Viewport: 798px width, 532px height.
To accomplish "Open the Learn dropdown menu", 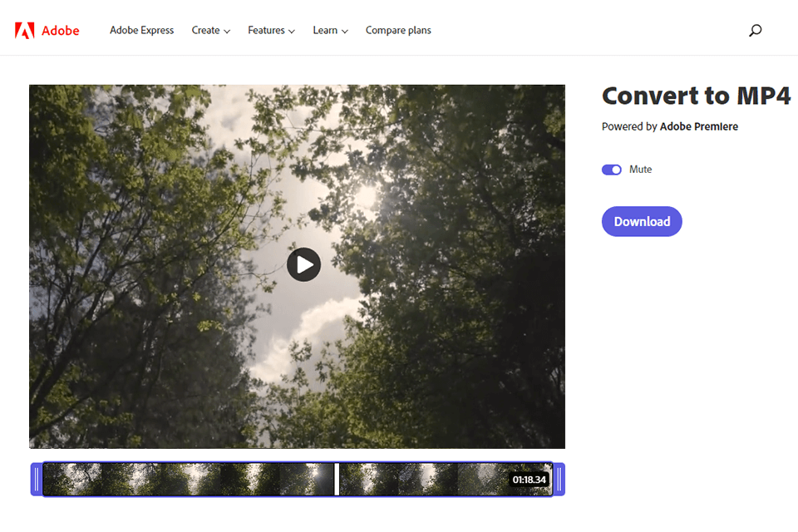I will tap(330, 30).
